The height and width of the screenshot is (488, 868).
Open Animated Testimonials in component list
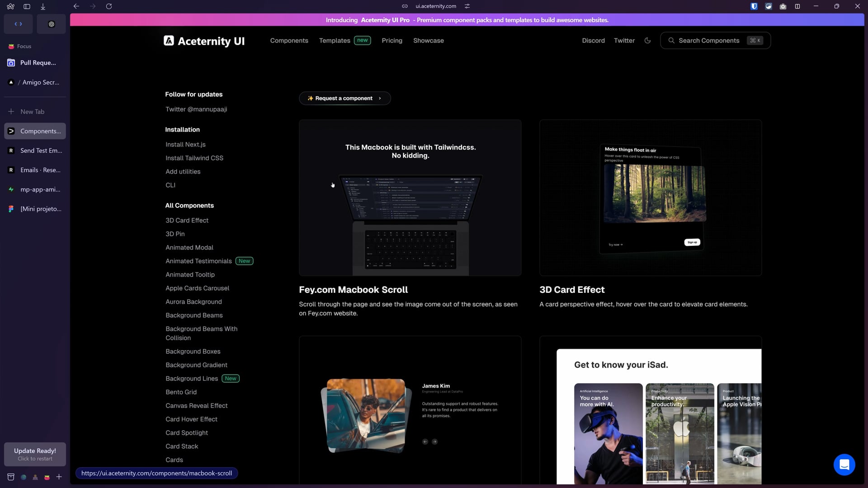pyautogui.click(x=198, y=261)
